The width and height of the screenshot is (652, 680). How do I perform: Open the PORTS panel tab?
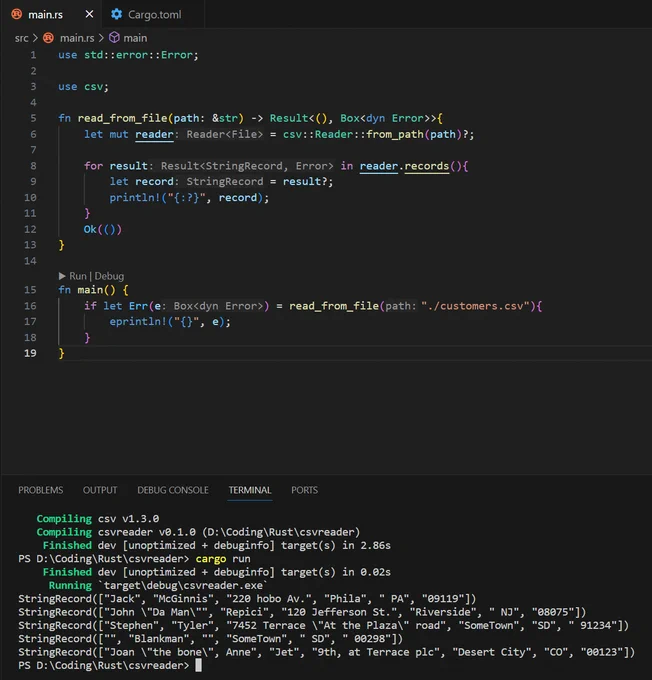pos(305,490)
